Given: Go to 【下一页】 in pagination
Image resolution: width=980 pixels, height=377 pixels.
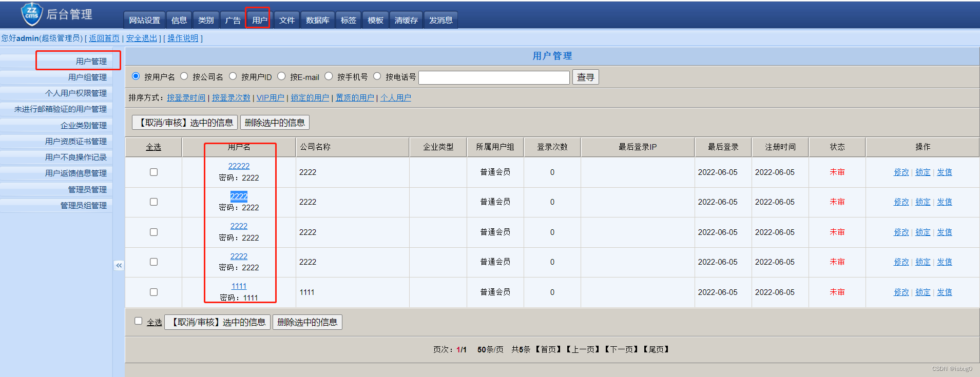Looking at the screenshot, I should click(x=622, y=349).
